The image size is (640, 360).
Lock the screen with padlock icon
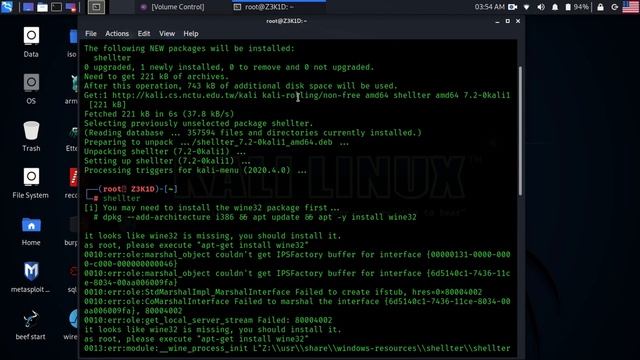(600, 7)
